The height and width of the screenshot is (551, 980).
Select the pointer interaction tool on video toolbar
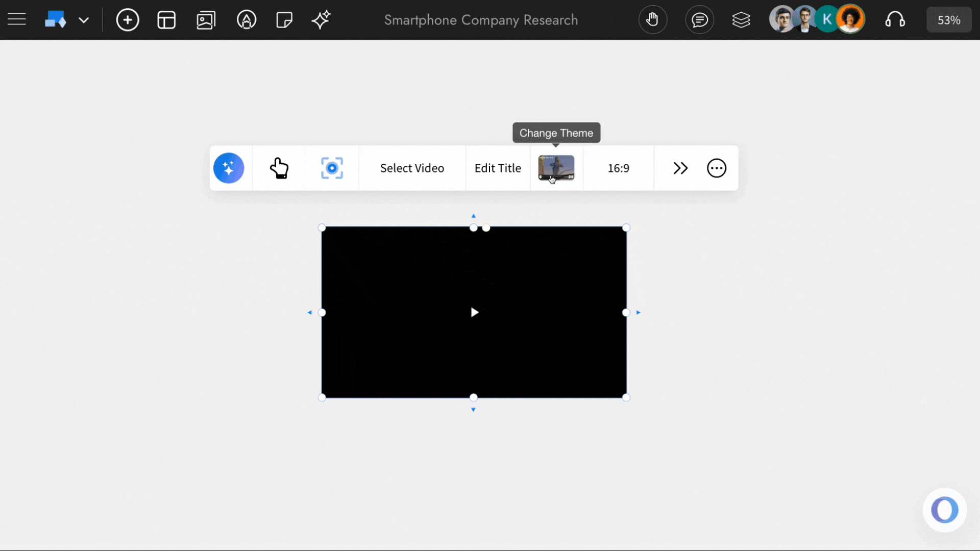(280, 168)
